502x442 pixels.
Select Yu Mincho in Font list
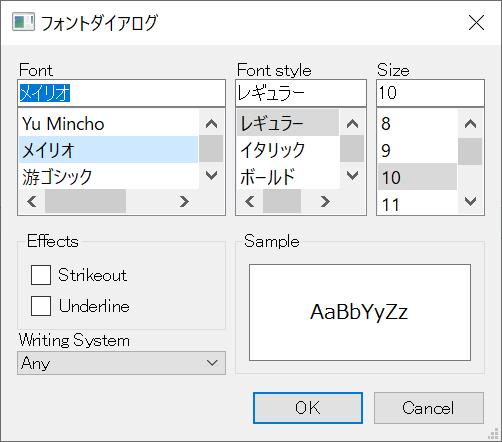108,123
